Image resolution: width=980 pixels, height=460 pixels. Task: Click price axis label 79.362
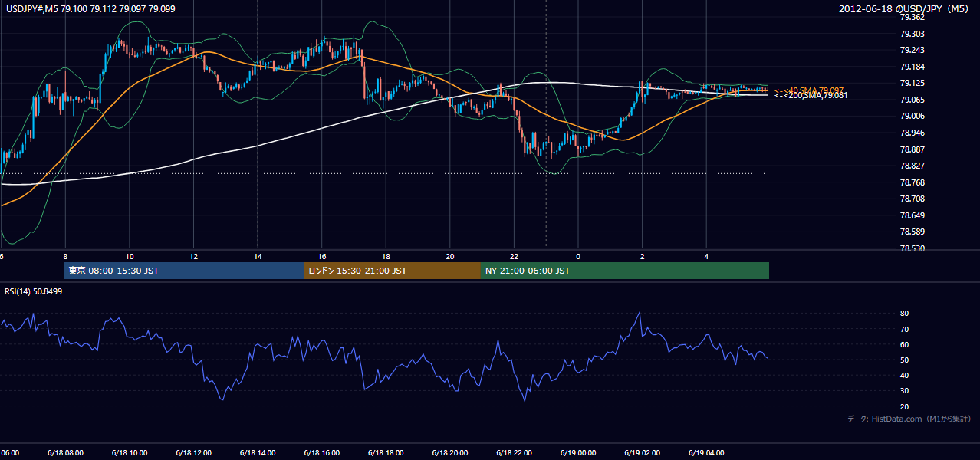(912, 17)
